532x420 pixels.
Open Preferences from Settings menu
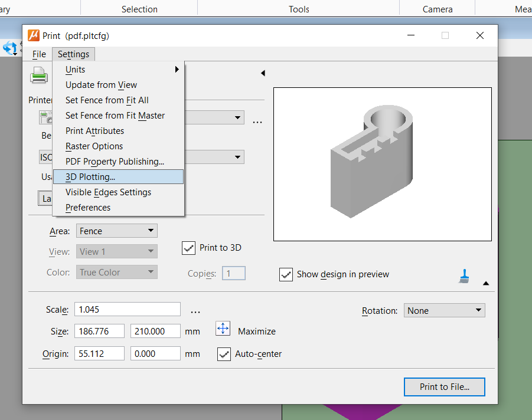coord(119,208)
